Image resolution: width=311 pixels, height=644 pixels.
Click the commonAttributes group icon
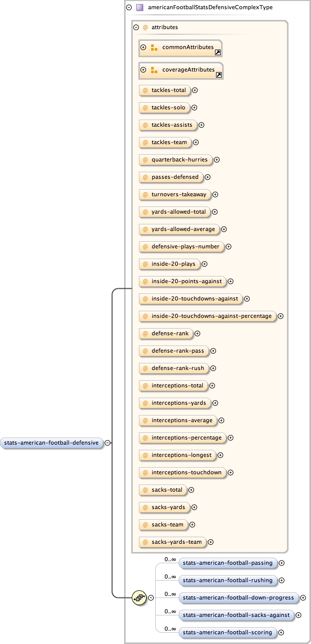point(154,48)
